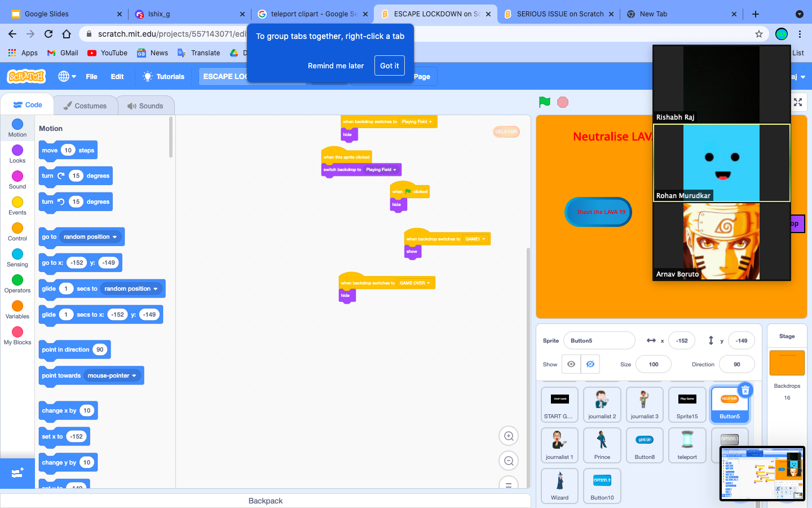Select the Button8 sprite
Image resolution: width=812 pixels, height=508 pixels.
(x=645, y=445)
